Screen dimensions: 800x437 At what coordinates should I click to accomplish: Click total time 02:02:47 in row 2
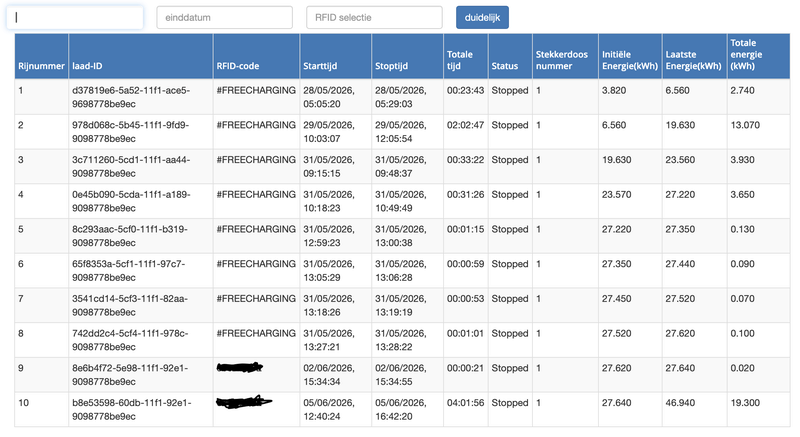pos(465,125)
